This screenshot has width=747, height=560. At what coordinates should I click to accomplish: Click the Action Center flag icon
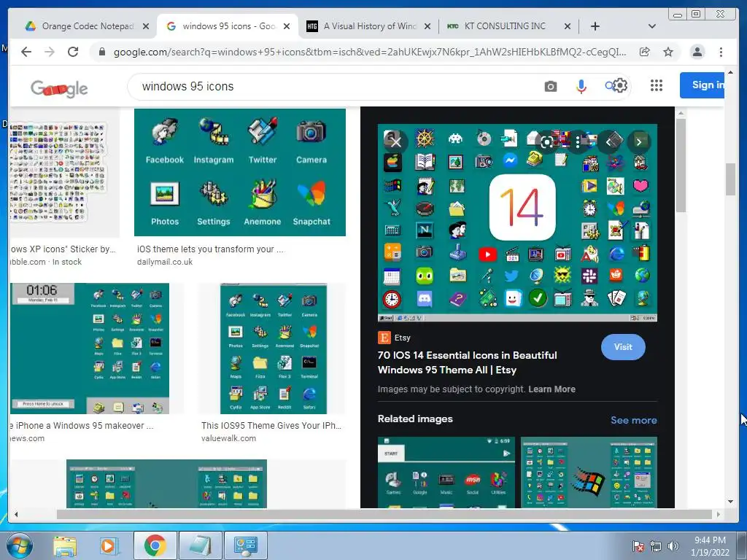[638, 546]
